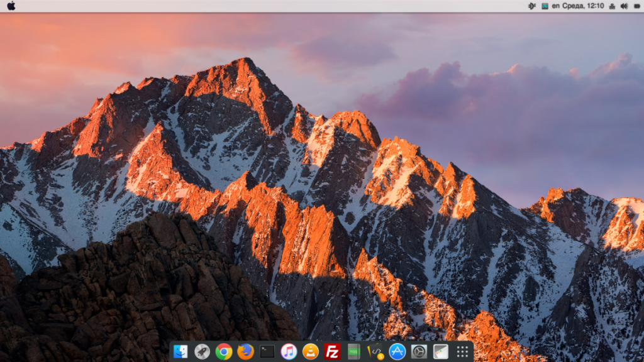The height and width of the screenshot is (362, 644).
Task: Open the green nqq notebook app
Action: [x=353, y=352]
